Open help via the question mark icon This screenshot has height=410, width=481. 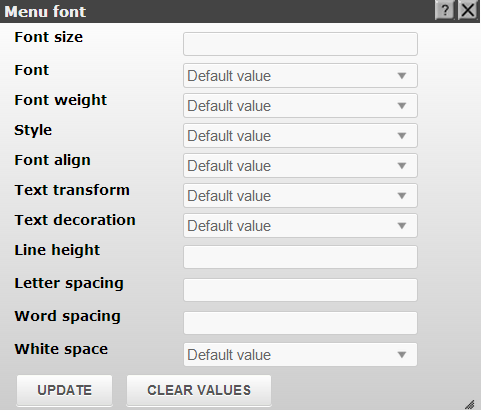click(x=445, y=11)
